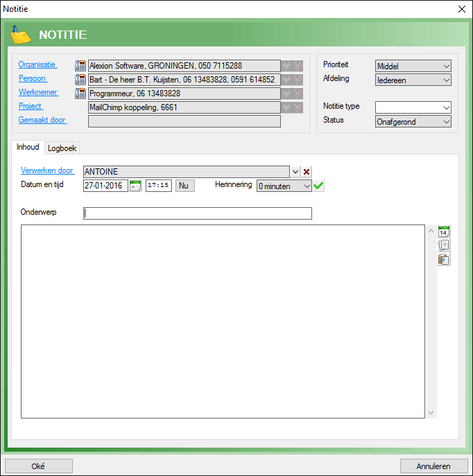The height and width of the screenshot is (476, 473).
Task: Click the scroll-down arrow of the note text area
Action: [x=431, y=412]
